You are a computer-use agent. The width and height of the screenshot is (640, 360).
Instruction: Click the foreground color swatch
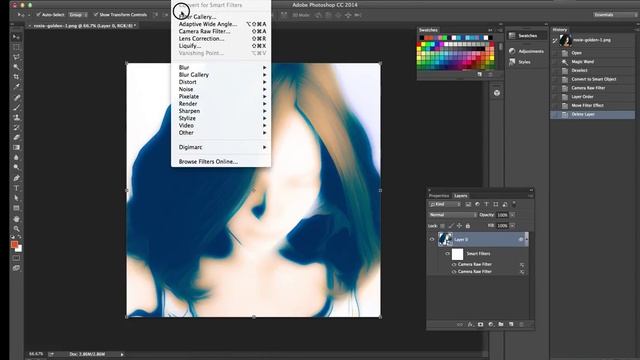tap(14, 244)
